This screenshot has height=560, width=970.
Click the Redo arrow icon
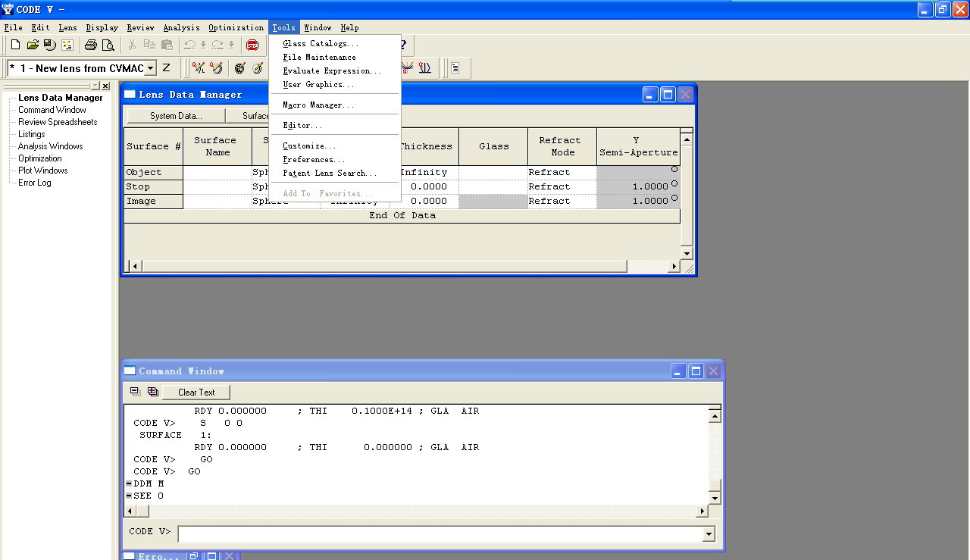[217, 45]
